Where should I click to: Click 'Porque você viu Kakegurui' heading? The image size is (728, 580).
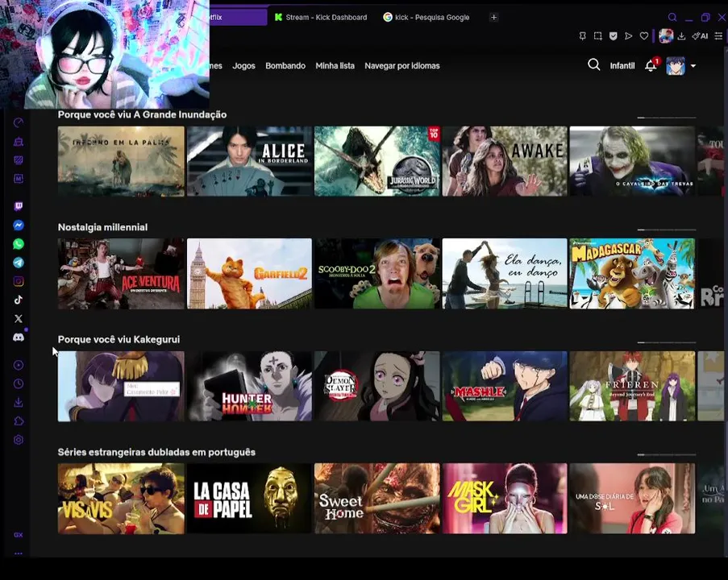coord(119,340)
